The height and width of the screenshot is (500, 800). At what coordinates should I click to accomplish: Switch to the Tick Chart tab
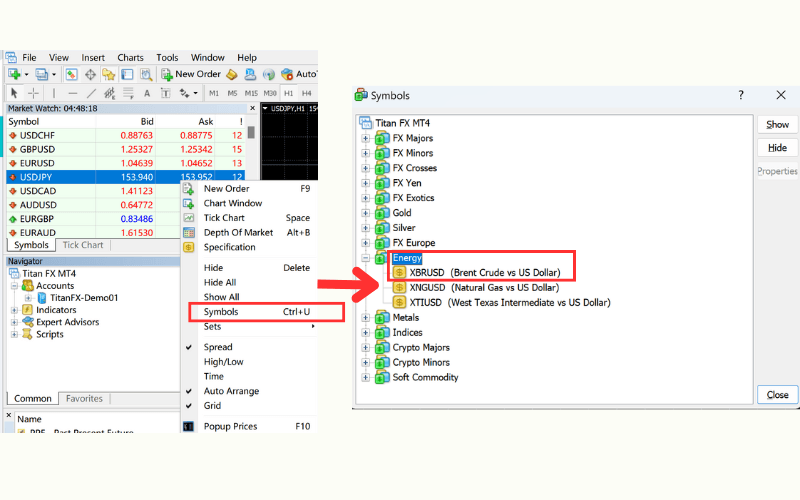click(x=82, y=245)
